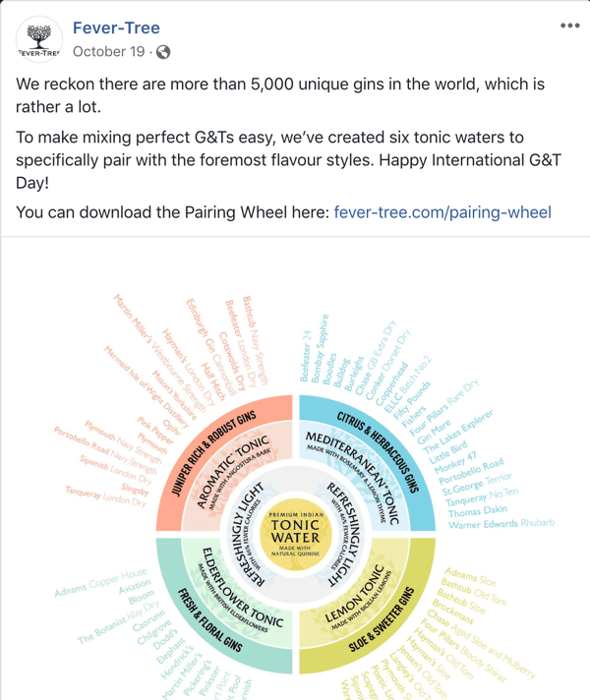Click the Adnams Copper House gin label
The height and width of the screenshot is (700, 590).
100,582
